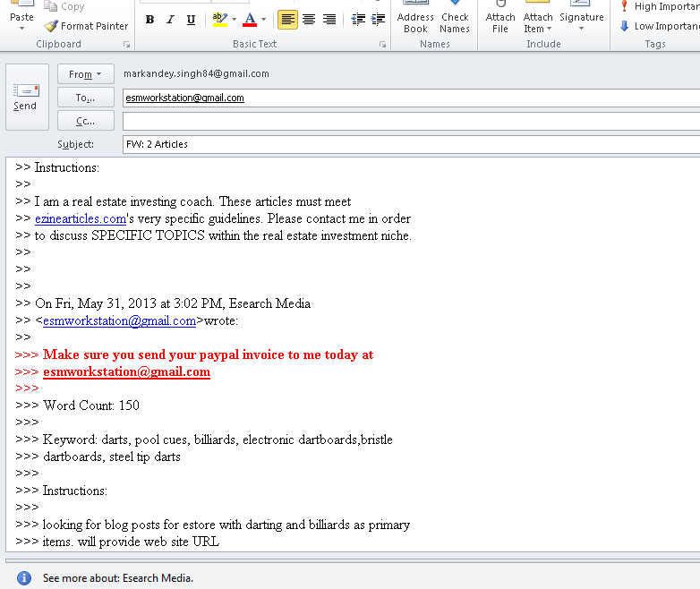Center the text alignment
Screen dimensions: 700x589
(309, 20)
